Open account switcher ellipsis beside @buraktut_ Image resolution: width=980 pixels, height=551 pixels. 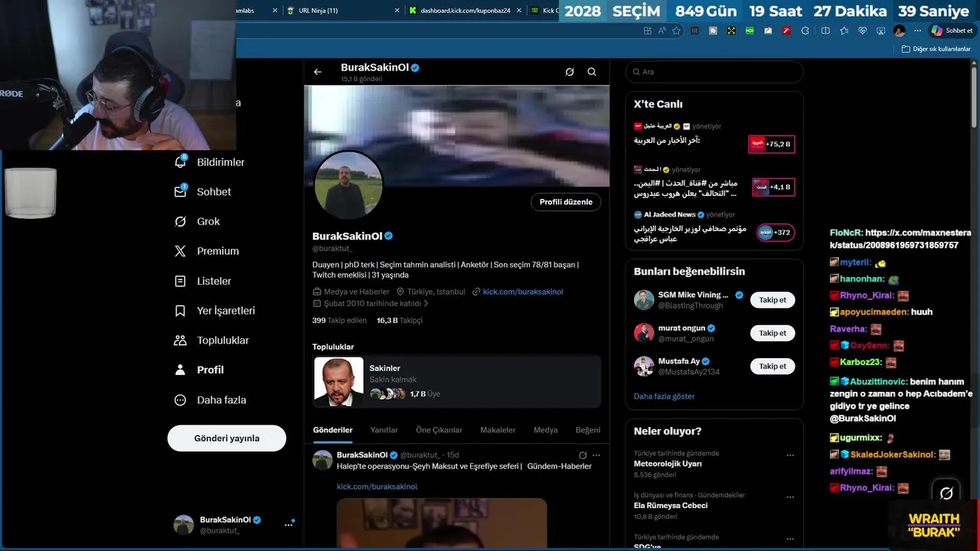click(x=289, y=524)
